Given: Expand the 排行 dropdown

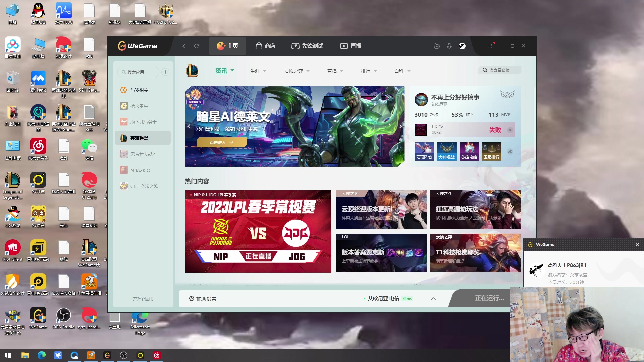Looking at the screenshot, I should tap(375, 71).
